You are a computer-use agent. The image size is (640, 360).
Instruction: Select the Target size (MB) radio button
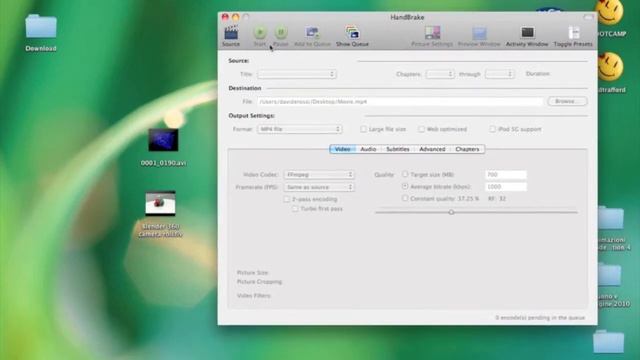point(405,174)
